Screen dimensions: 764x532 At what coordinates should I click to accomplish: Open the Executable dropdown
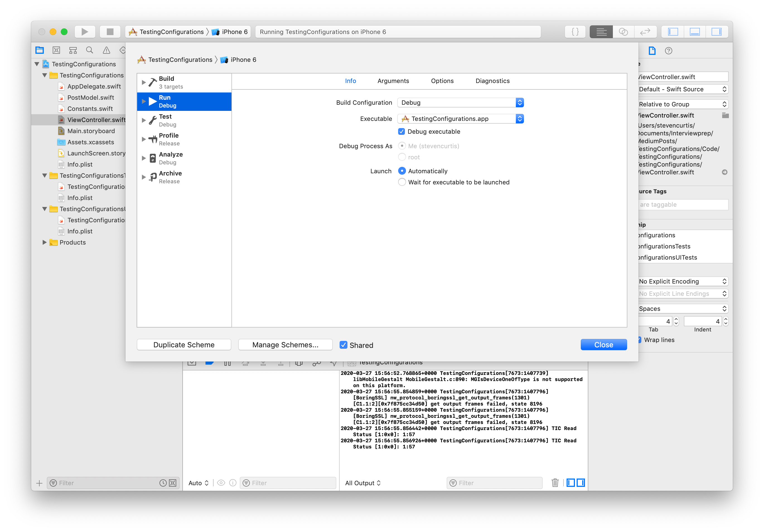click(x=461, y=119)
